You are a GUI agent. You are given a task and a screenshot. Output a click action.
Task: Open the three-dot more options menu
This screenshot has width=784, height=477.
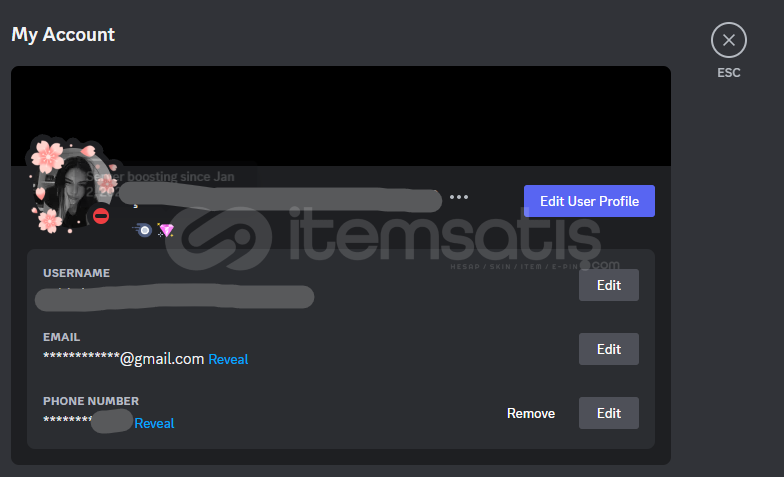(458, 197)
